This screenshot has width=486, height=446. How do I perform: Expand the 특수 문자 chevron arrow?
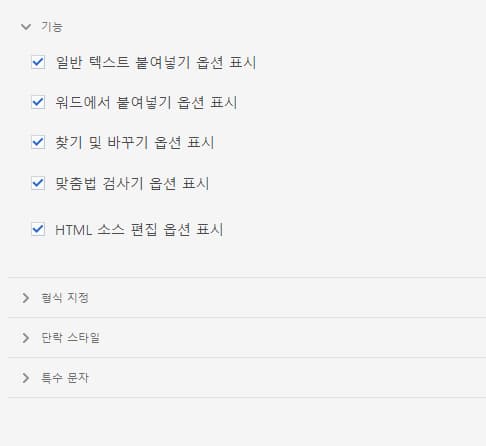pos(26,378)
